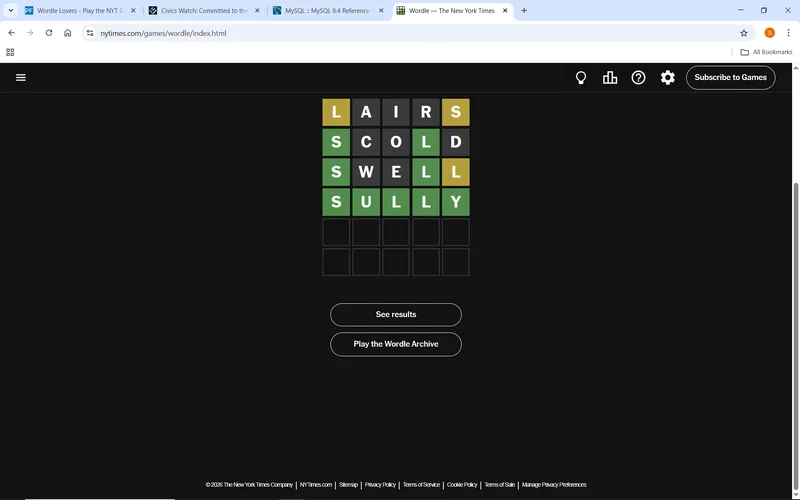This screenshot has height=500, width=800.
Task: Click the browser forward arrow
Action: point(30,33)
